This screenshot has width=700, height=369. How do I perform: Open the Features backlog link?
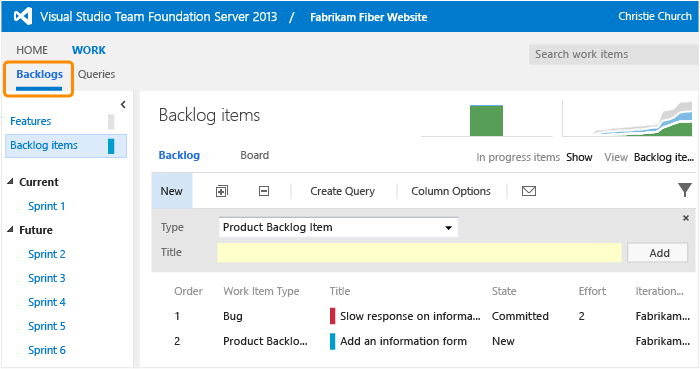click(30, 121)
